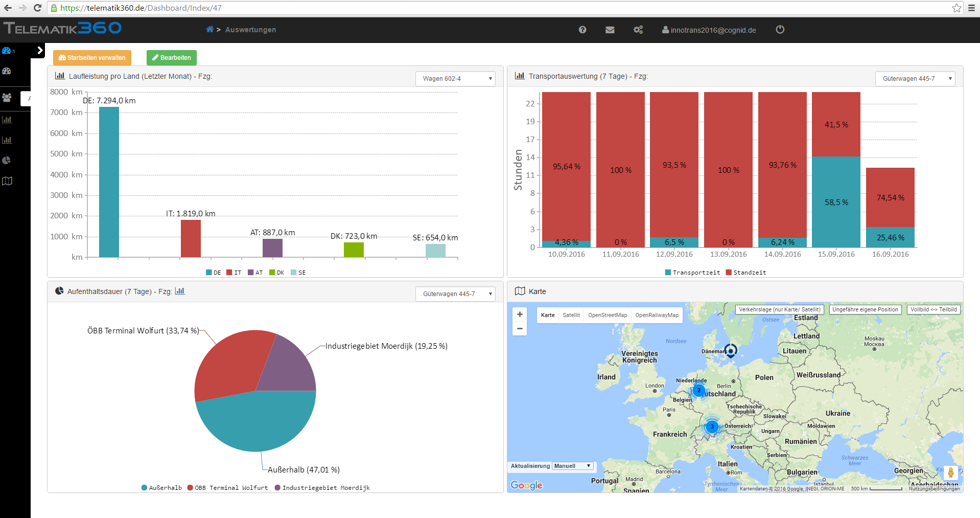Image resolution: width=980 pixels, height=518 pixels.
Task: Click the browser back arrow
Action: (8, 8)
